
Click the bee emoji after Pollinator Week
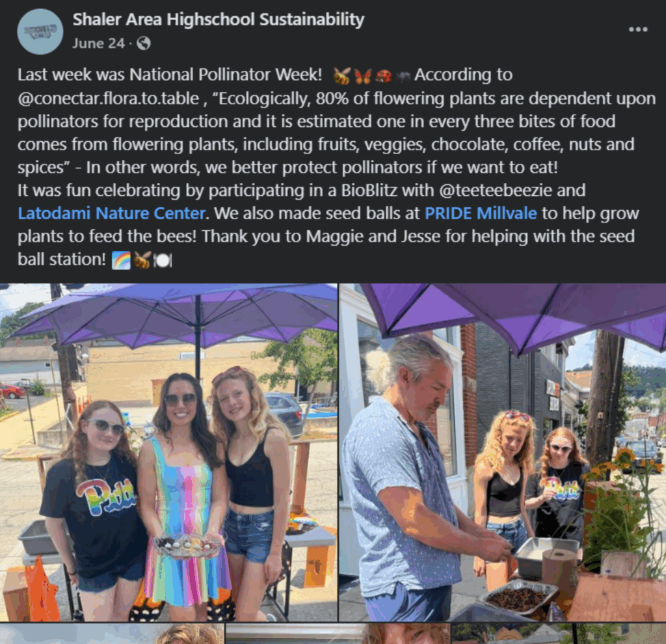pyautogui.click(x=342, y=75)
